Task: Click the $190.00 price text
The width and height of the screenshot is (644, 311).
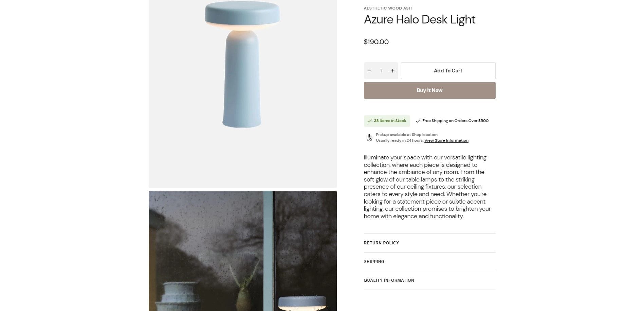Action: [x=376, y=42]
